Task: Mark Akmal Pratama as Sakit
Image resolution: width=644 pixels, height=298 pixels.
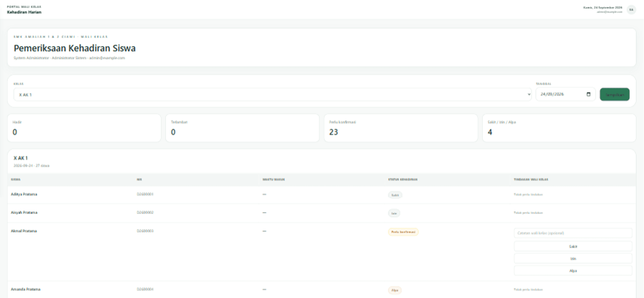Action: pyautogui.click(x=573, y=246)
